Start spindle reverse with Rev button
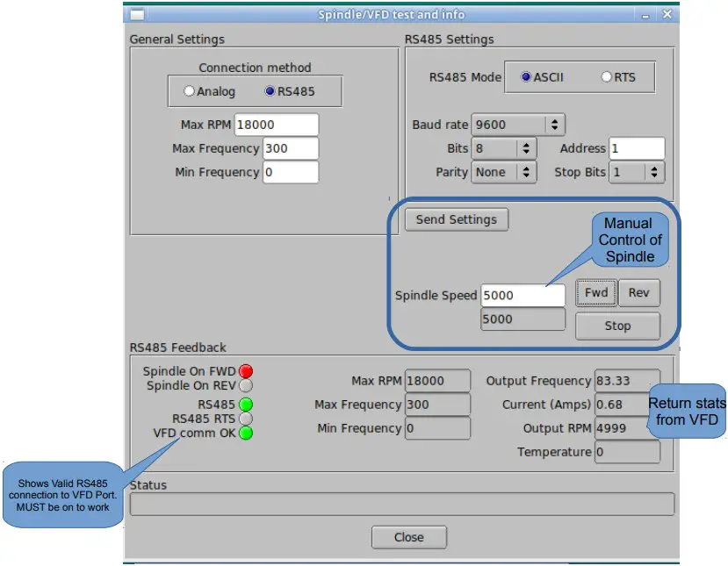Image resolution: width=728 pixels, height=566 pixels. (638, 293)
